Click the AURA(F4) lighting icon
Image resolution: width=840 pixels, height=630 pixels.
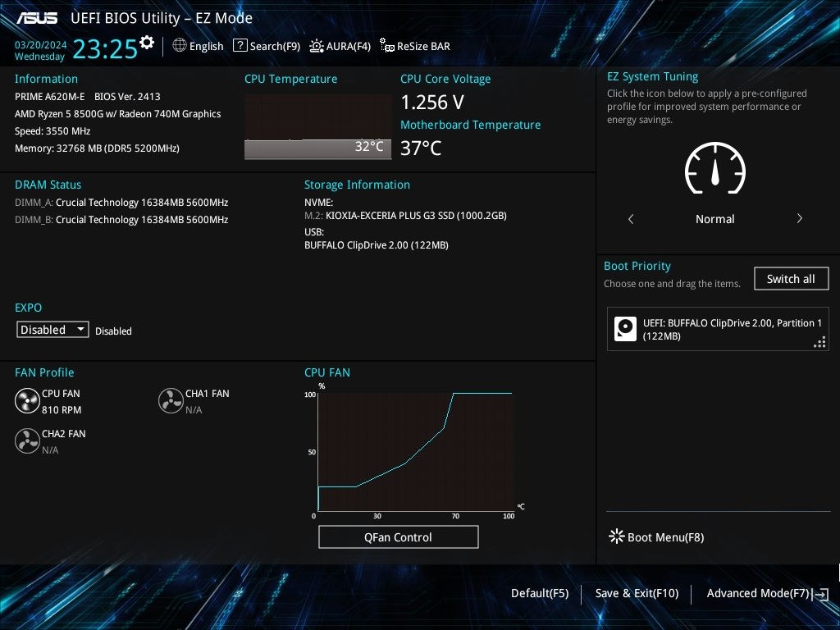317,46
